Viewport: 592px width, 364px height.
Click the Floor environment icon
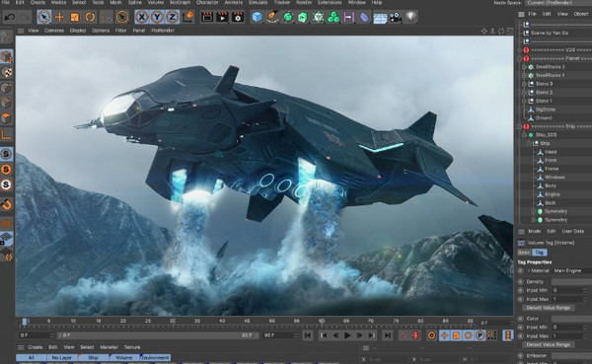pyautogui.click(x=380, y=18)
